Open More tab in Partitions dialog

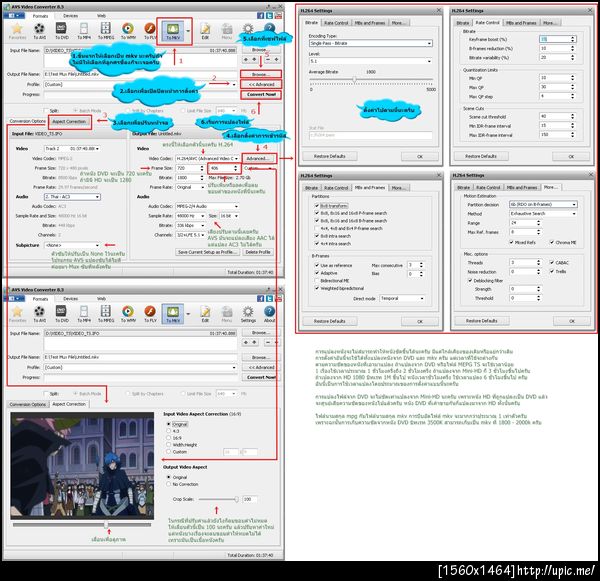coord(399,188)
